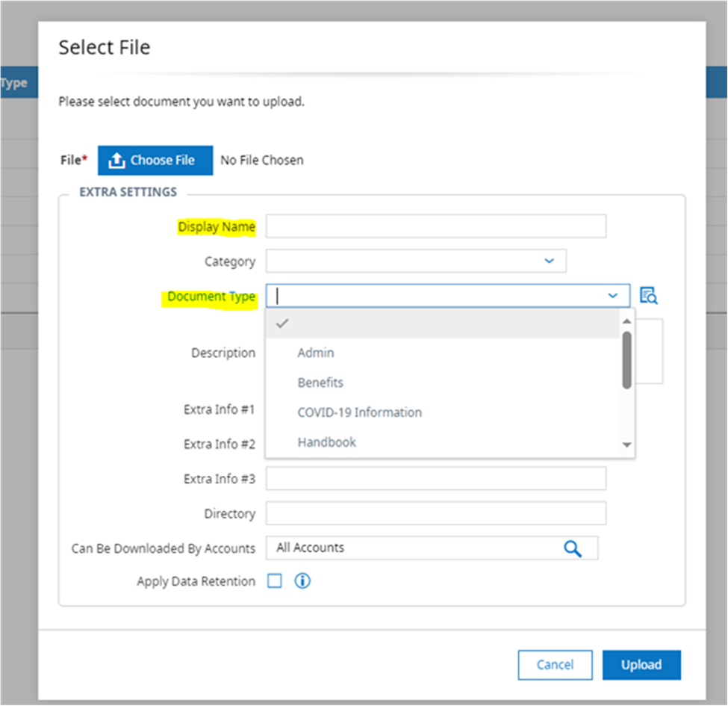The width and height of the screenshot is (728, 706).
Task: Cancel the Select File dialog
Action: 555,665
